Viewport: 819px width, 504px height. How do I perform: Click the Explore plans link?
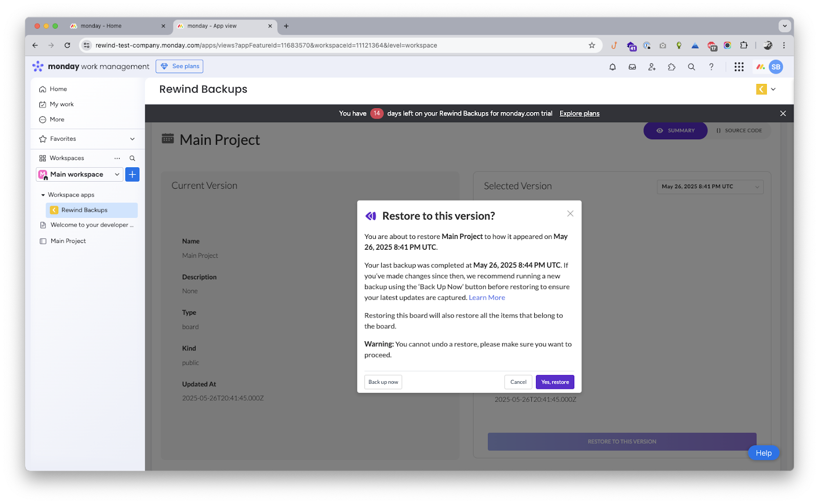coord(579,114)
